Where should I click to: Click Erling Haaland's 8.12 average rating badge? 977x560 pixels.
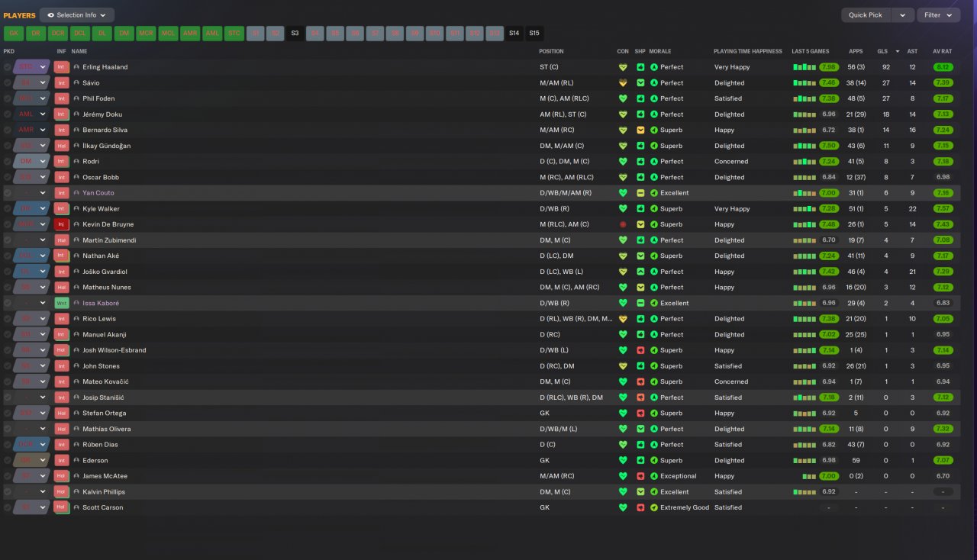[943, 67]
